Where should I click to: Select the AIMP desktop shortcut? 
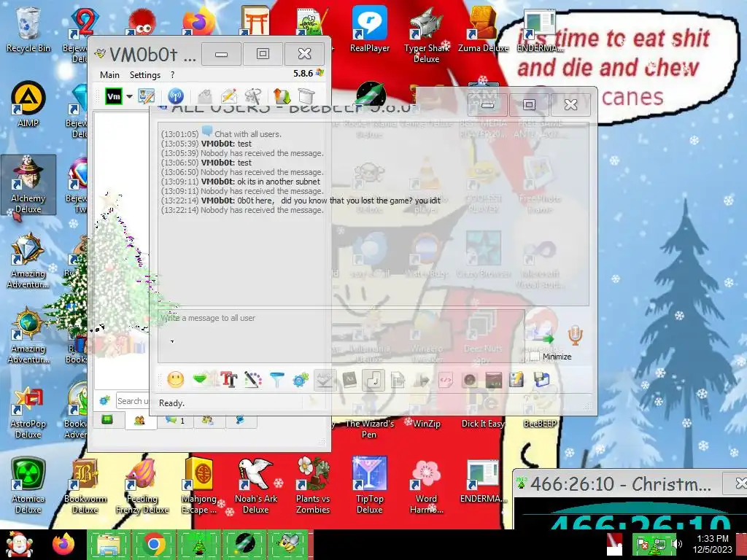[x=28, y=105]
